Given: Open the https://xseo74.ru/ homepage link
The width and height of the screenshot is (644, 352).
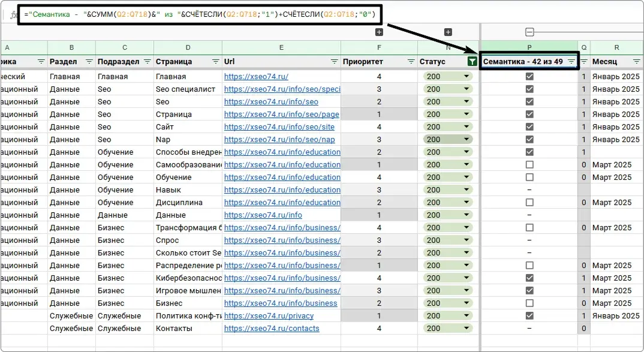Looking at the screenshot, I should [x=256, y=76].
